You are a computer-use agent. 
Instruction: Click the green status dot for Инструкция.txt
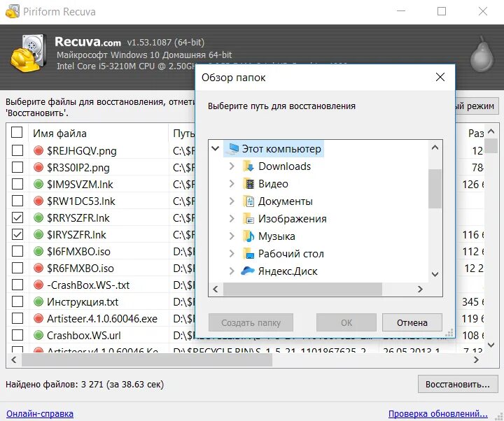click(38, 301)
